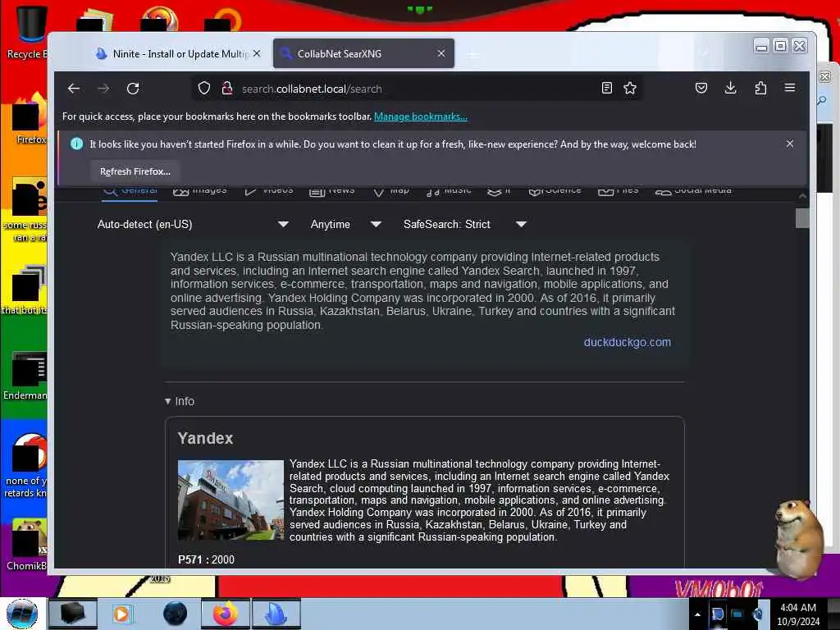Click the Refresh Firefox... button
This screenshot has height=630, width=840.
coord(135,171)
